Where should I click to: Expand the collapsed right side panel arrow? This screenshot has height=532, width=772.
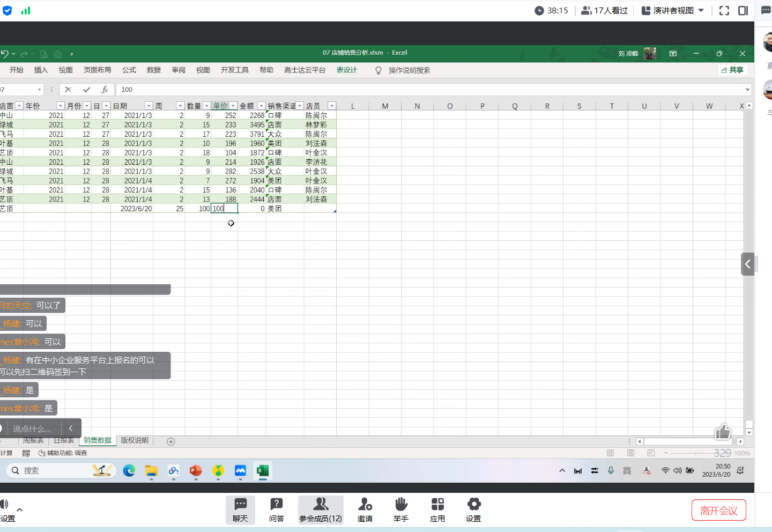click(x=748, y=264)
